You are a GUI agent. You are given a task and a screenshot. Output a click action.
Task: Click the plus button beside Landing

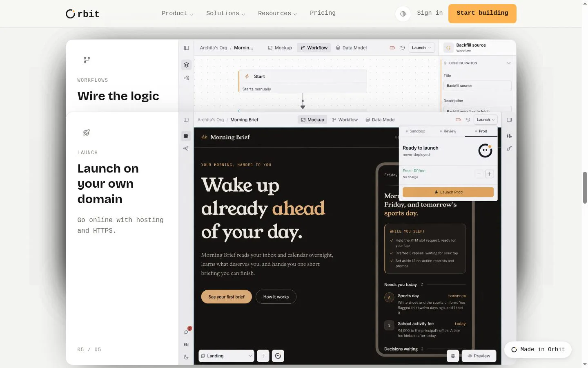pyautogui.click(x=263, y=356)
